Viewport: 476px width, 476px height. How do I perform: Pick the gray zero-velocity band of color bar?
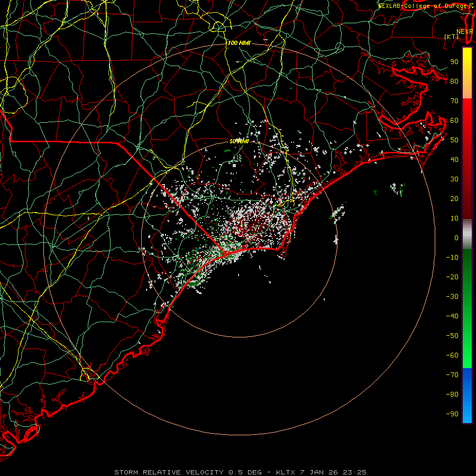coord(467,234)
